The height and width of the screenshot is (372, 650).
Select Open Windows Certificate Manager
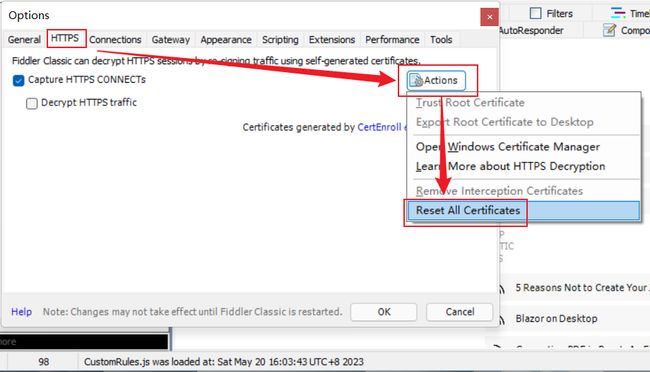pyautogui.click(x=508, y=147)
